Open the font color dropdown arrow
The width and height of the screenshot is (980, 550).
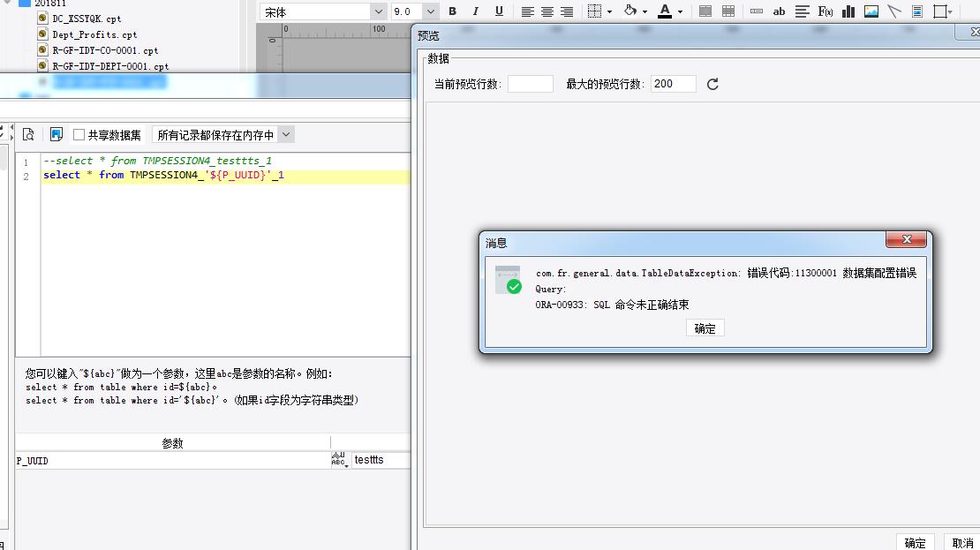coord(680,11)
